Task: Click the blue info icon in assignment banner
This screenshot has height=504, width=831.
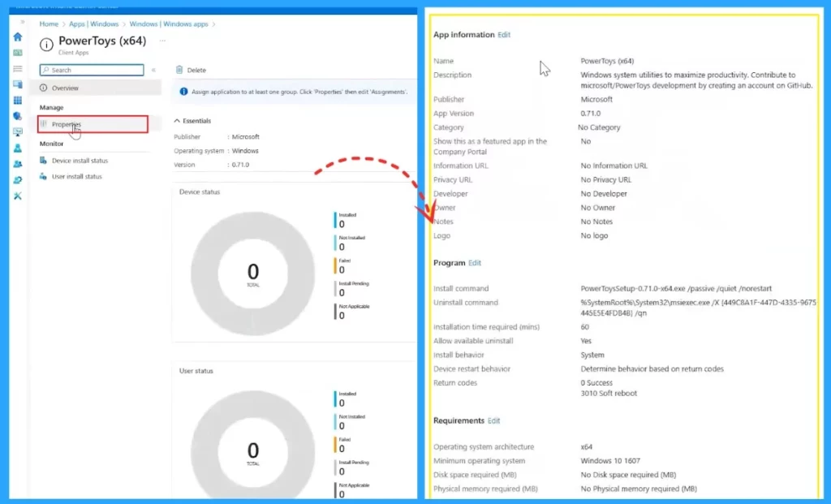Action: pos(183,92)
